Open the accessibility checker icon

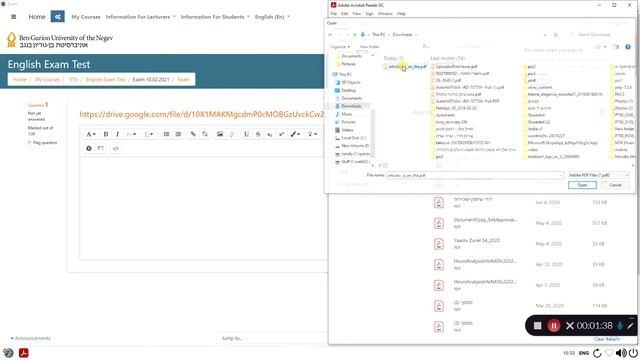pyautogui.click(x=89, y=148)
